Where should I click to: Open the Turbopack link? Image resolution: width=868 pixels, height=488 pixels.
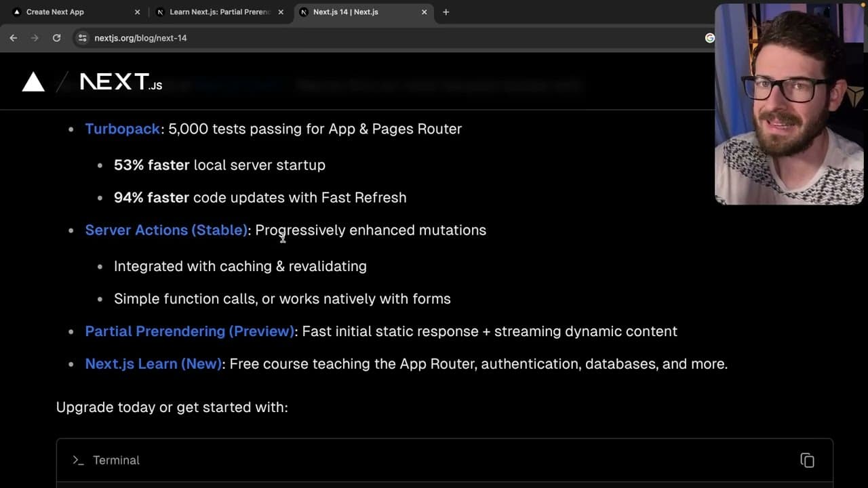122,129
